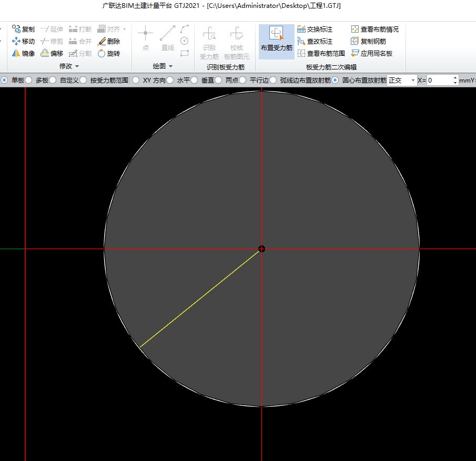
Task: Select 圆心布置放射筋 radio option
Action: coord(335,80)
